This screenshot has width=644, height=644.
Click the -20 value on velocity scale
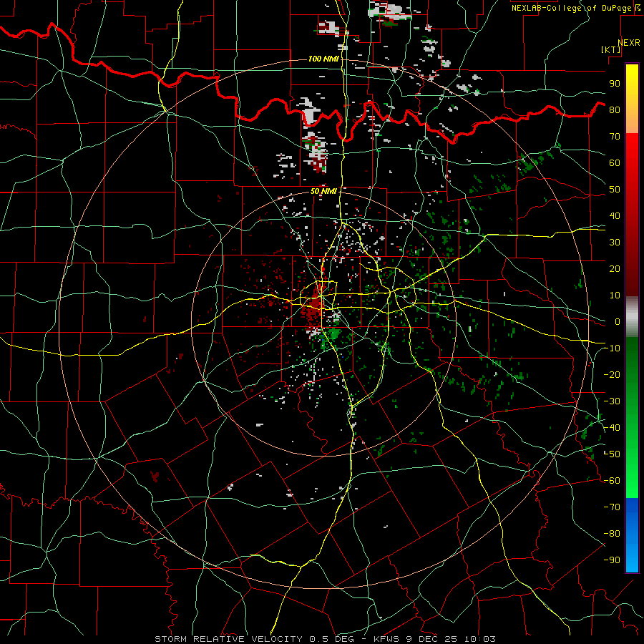click(612, 375)
